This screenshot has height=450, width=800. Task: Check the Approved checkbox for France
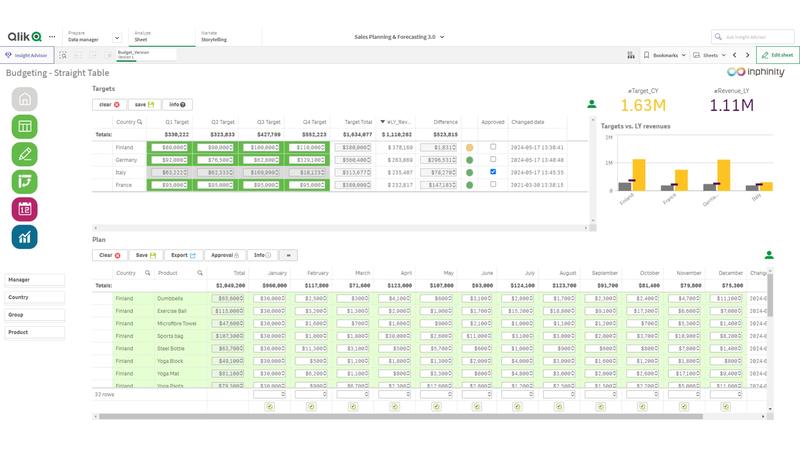[x=492, y=184]
